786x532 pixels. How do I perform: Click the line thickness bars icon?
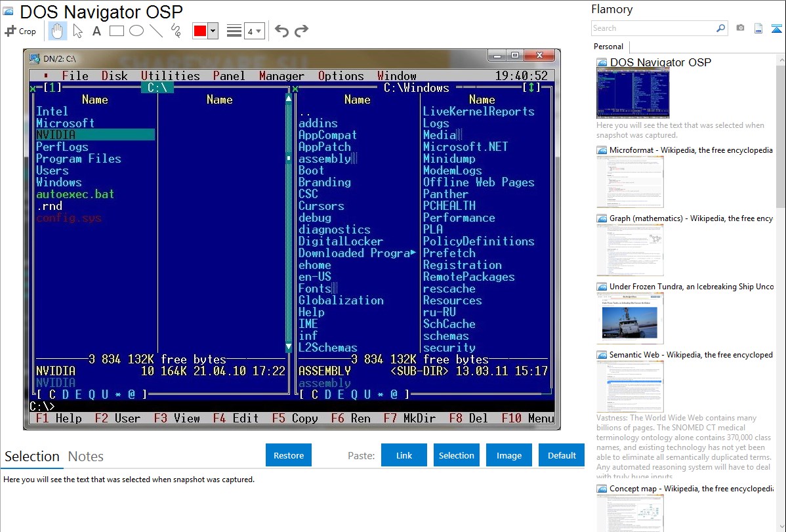[x=234, y=31]
